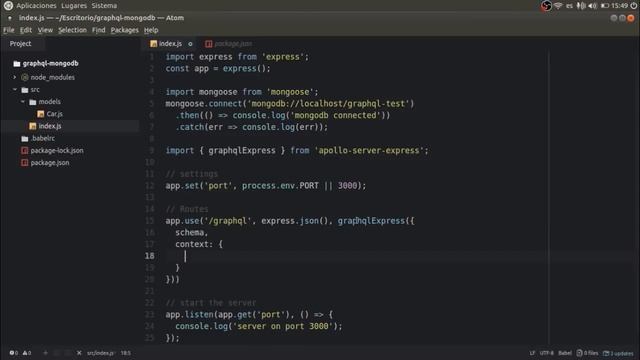This screenshot has width=640, height=360.
Task: Open the Selection menu
Action: (72, 30)
